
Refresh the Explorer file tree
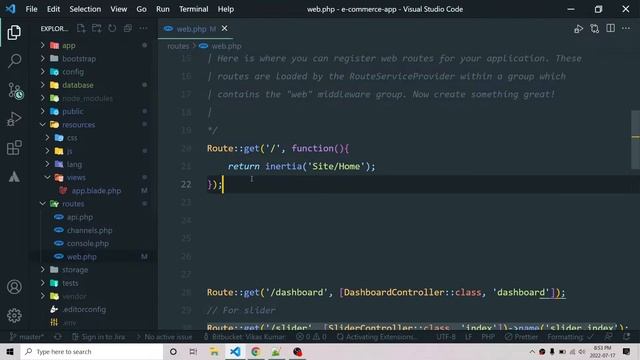(x=112, y=28)
